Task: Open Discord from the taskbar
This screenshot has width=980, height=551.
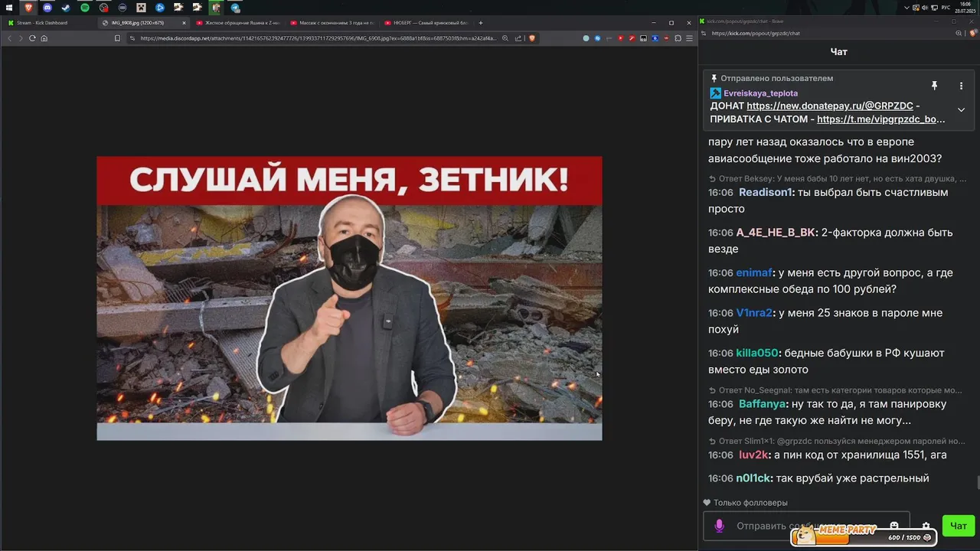Action: (47, 8)
